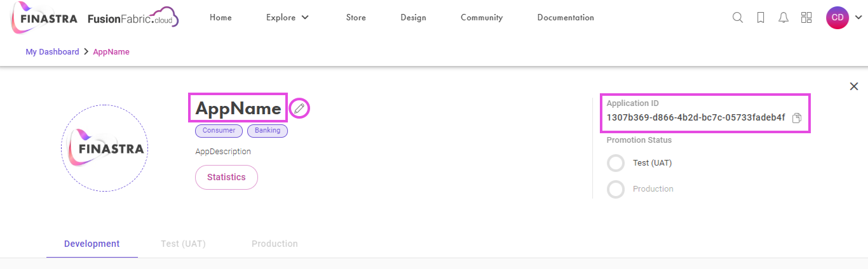Image resolution: width=868 pixels, height=269 pixels.
Task: Close the app details panel
Action: pyautogui.click(x=854, y=86)
